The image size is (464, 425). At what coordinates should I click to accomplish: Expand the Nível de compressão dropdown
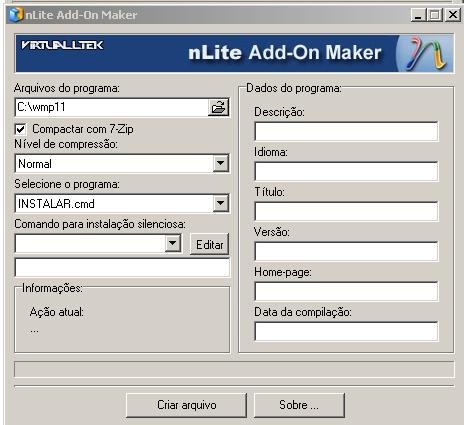[x=220, y=163]
